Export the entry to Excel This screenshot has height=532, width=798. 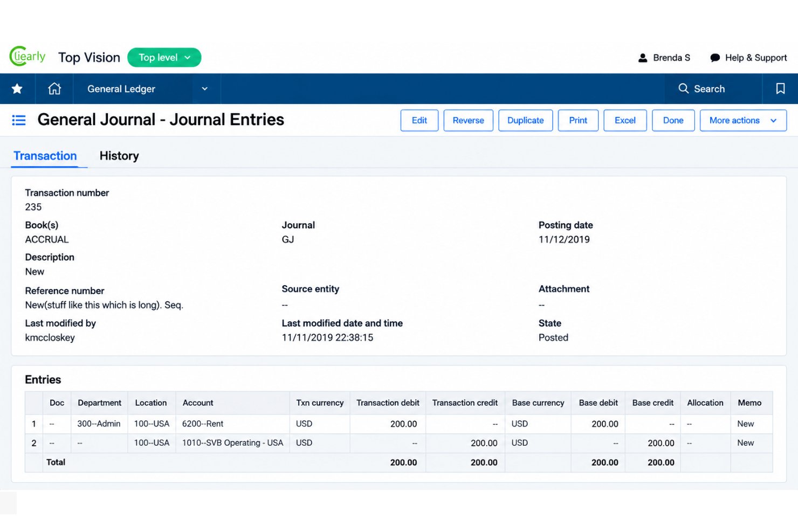pos(625,120)
